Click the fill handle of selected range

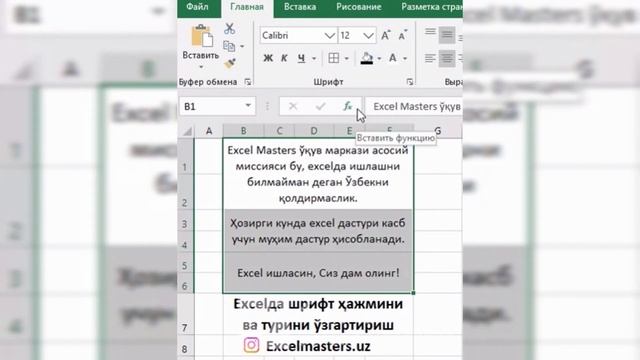click(413, 293)
